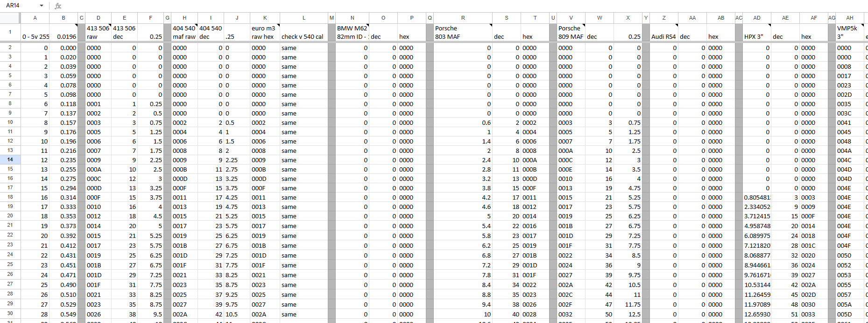Click the "BMW M62 82mm ID" header cell
This screenshot has width=868, height=323.
pos(352,32)
